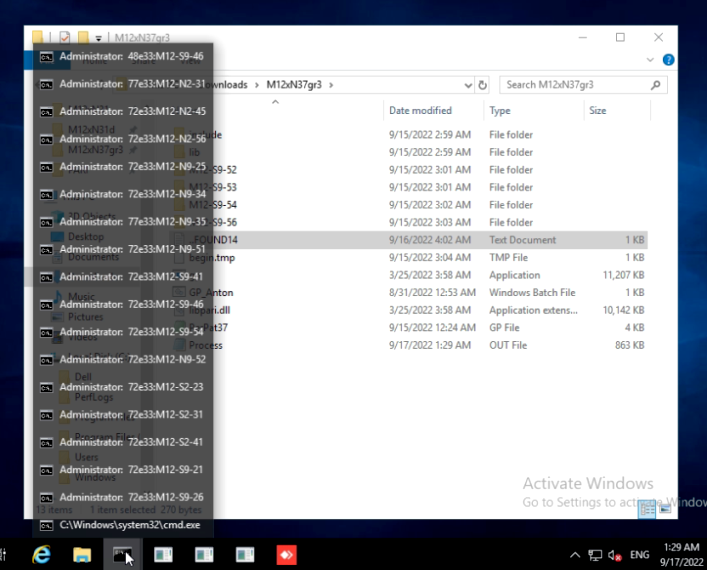Open the muted volume tray icon
The image size is (707, 570).
pos(615,555)
